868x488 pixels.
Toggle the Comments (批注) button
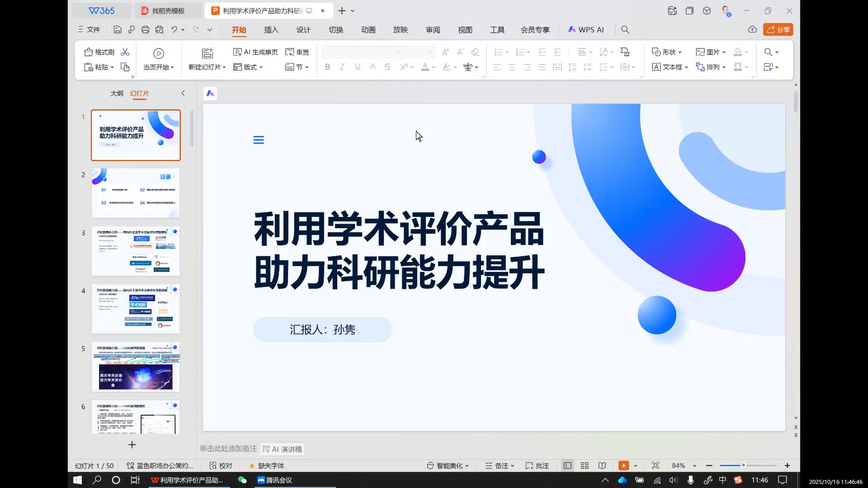[x=537, y=466]
